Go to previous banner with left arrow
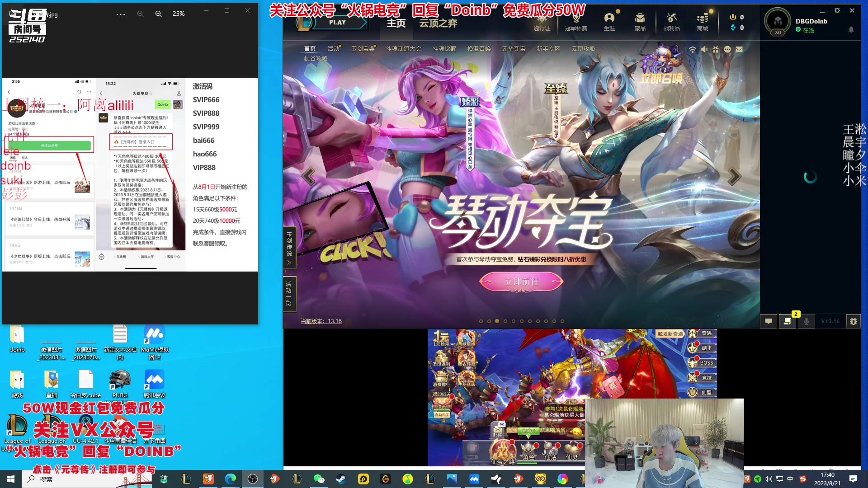This screenshot has height=488, width=868. pos(308,176)
